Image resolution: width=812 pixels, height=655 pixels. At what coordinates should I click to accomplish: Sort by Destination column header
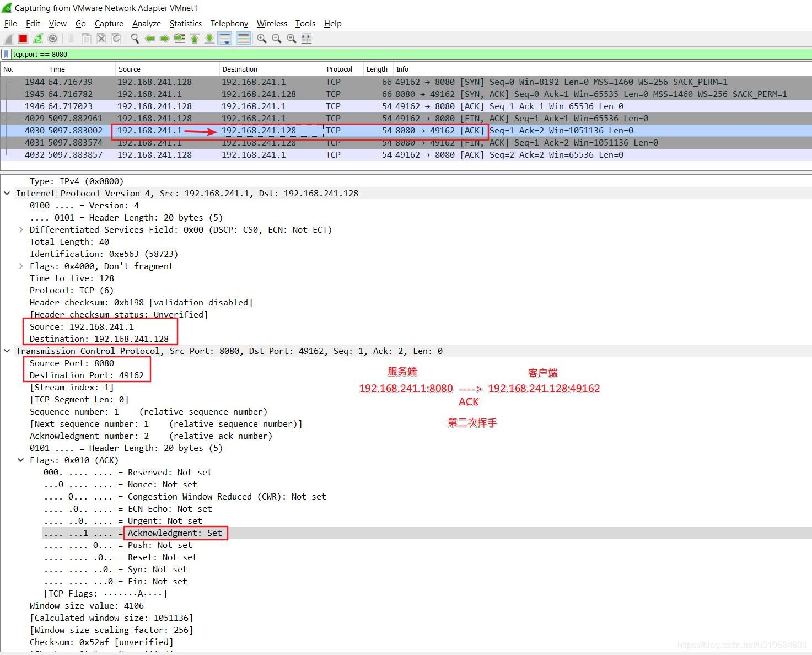coord(271,69)
